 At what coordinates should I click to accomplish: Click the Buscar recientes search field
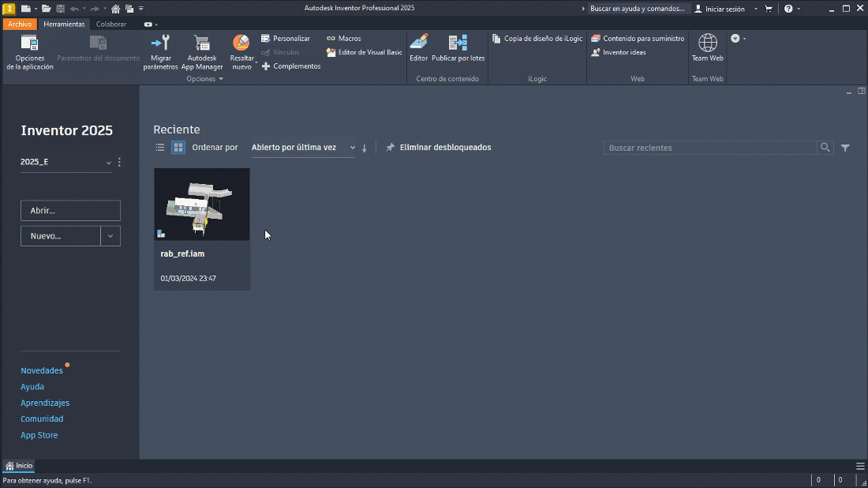pyautogui.click(x=709, y=148)
